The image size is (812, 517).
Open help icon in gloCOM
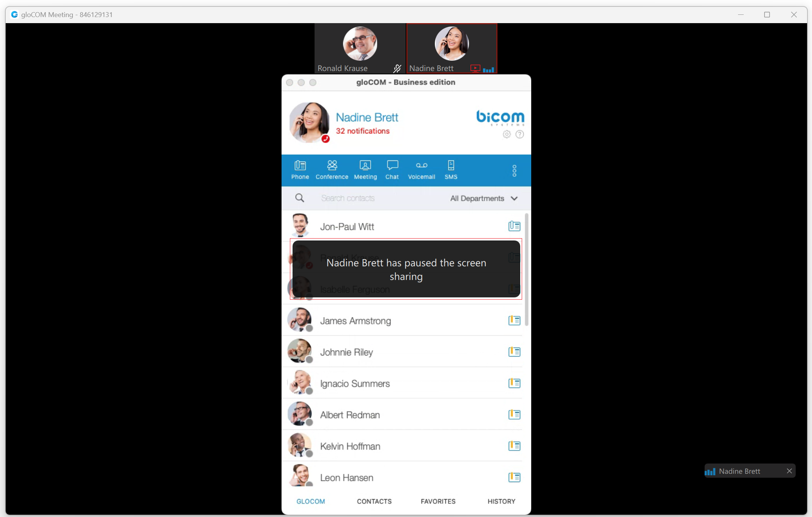[x=519, y=134]
